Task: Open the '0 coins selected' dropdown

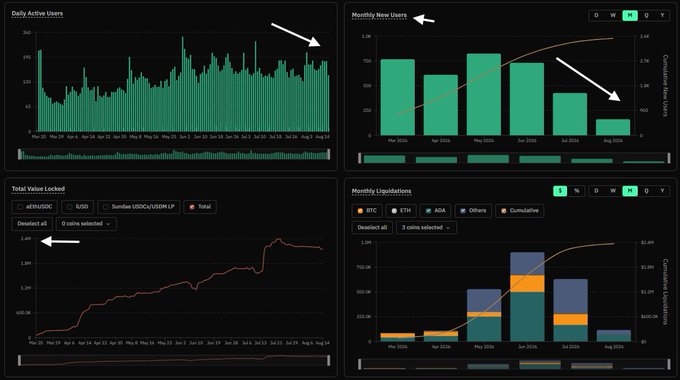Action: (x=86, y=224)
